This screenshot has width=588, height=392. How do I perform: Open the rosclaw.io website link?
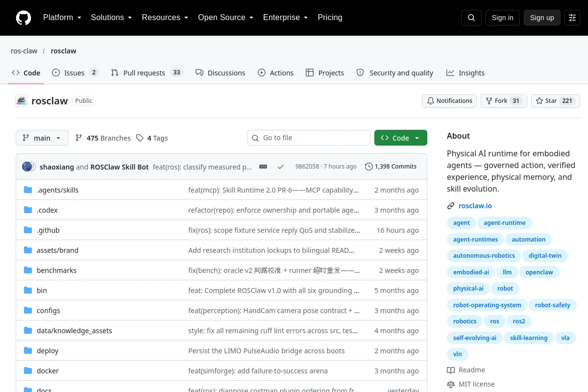(475, 206)
